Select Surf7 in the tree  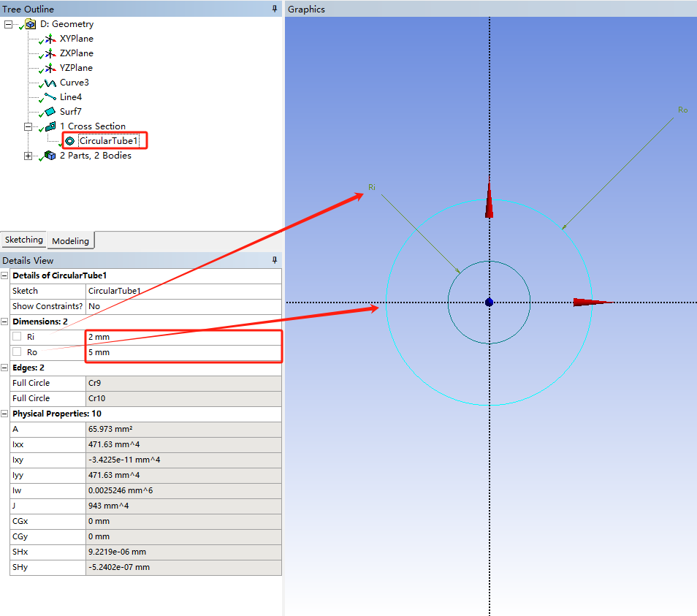click(70, 112)
